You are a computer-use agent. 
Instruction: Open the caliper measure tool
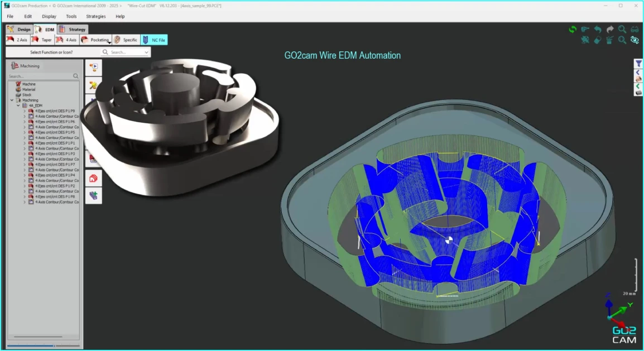pos(585,30)
